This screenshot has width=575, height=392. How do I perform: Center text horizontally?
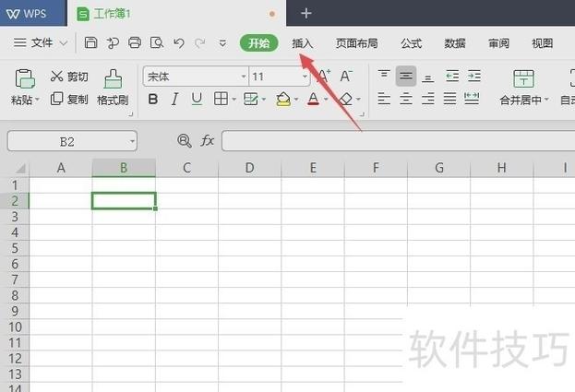pos(406,99)
